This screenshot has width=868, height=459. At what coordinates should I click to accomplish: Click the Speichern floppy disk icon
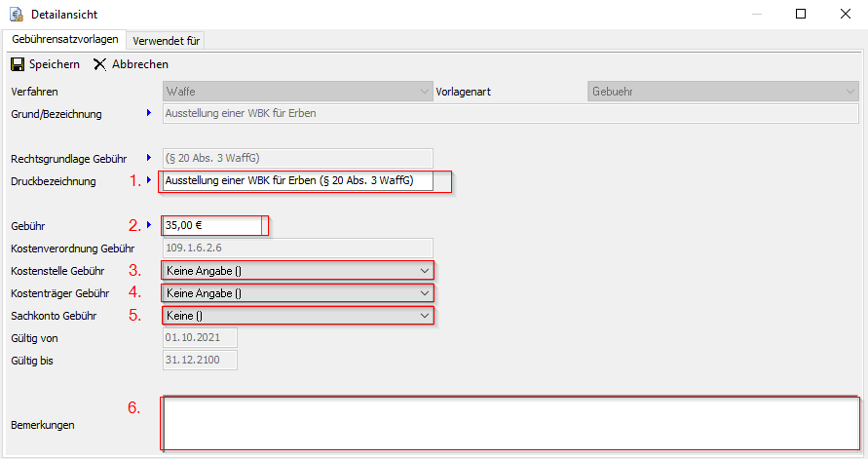[18, 64]
